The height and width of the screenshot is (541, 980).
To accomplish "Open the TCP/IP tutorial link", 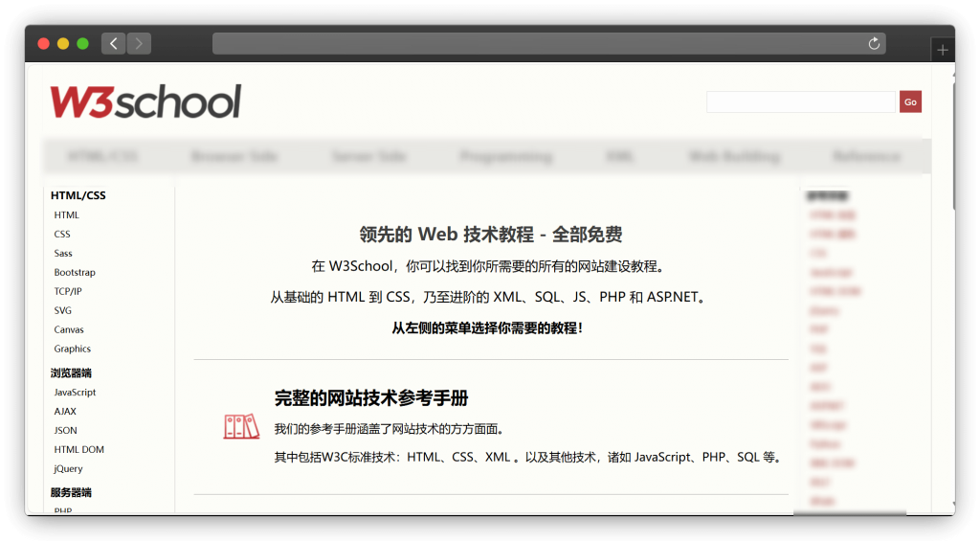I will (68, 291).
